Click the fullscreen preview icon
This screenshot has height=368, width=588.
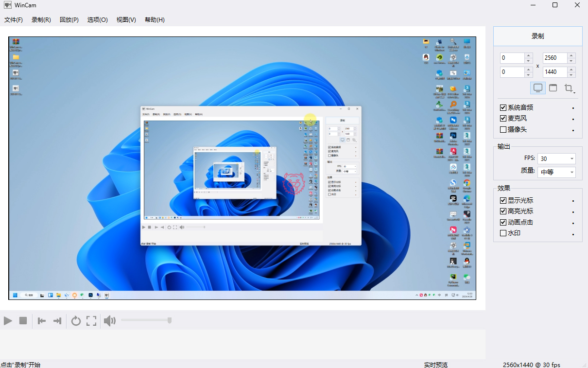click(91, 321)
